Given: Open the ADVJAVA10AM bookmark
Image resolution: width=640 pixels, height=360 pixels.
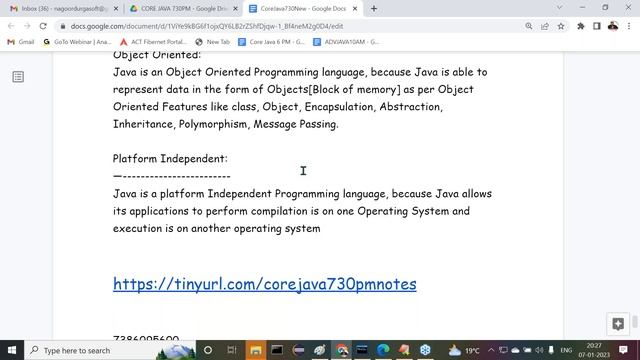Looking at the screenshot, I should [x=346, y=42].
